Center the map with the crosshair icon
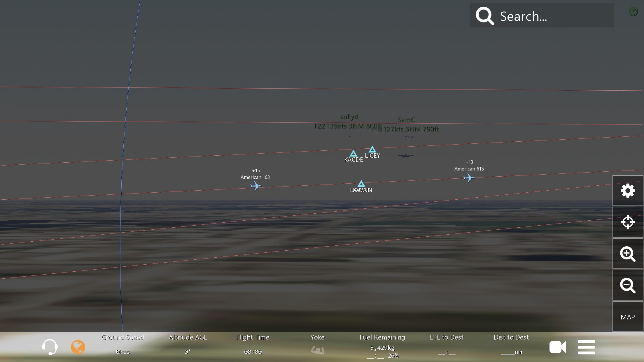The height and width of the screenshot is (362, 644). tap(628, 222)
